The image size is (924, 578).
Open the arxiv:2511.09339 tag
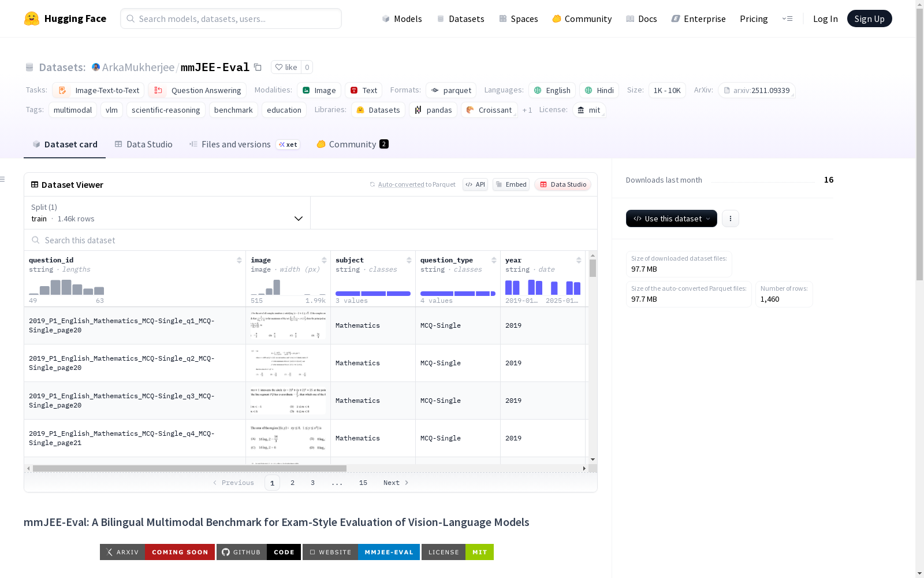pos(757,90)
